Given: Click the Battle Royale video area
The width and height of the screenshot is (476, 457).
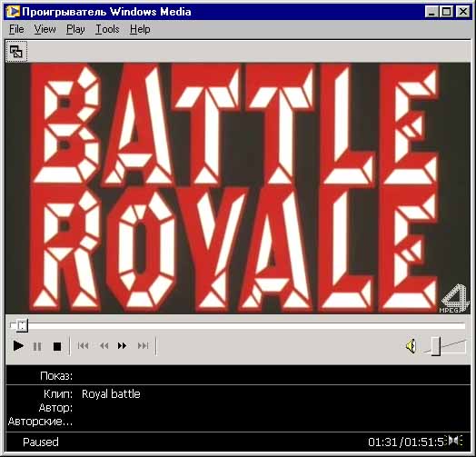Looking at the screenshot, I should pyautogui.click(x=238, y=188).
